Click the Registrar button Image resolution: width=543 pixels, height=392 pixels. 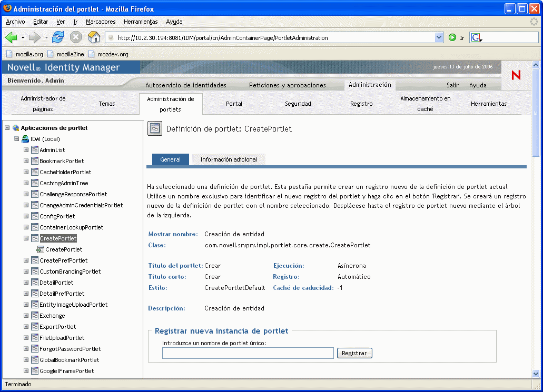(x=354, y=353)
